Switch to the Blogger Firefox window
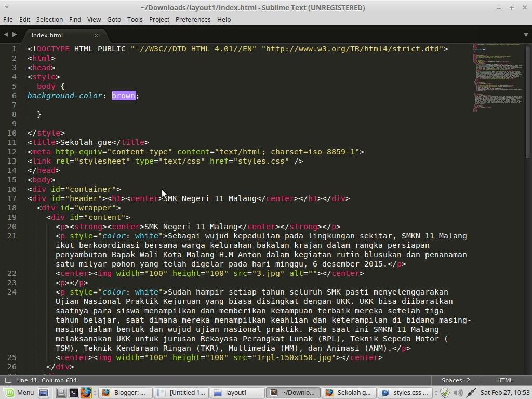 click(125, 393)
